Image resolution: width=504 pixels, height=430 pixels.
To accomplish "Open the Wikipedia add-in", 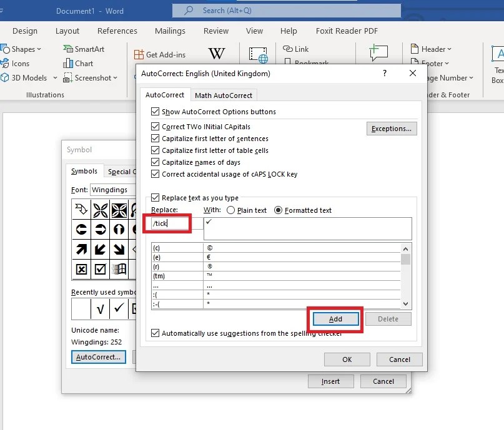I will point(217,54).
